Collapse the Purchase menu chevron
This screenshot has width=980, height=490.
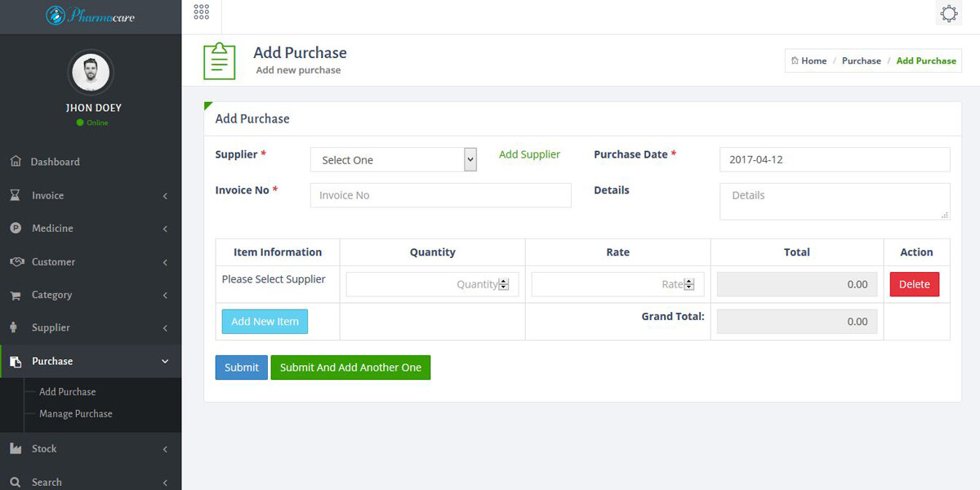(x=165, y=361)
